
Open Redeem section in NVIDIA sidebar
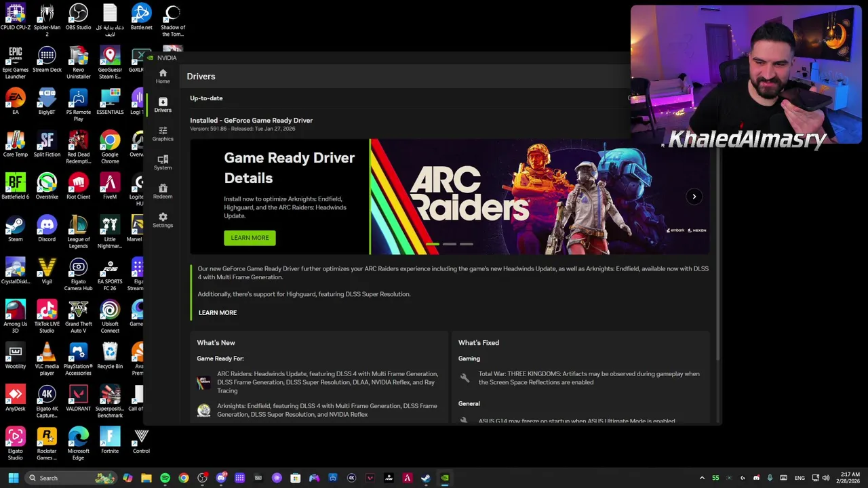(x=163, y=191)
